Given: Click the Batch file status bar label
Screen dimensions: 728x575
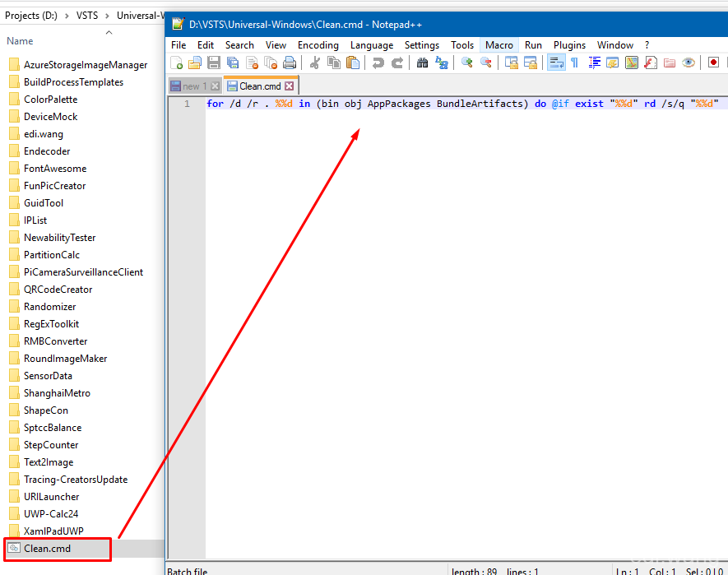Looking at the screenshot, I should pos(187,571).
